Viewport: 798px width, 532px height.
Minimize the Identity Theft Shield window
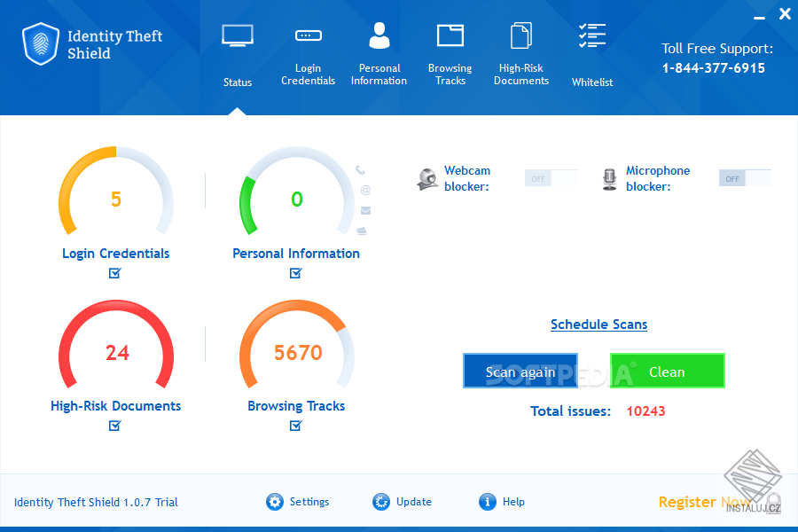pyautogui.click(x=759, y=18)
